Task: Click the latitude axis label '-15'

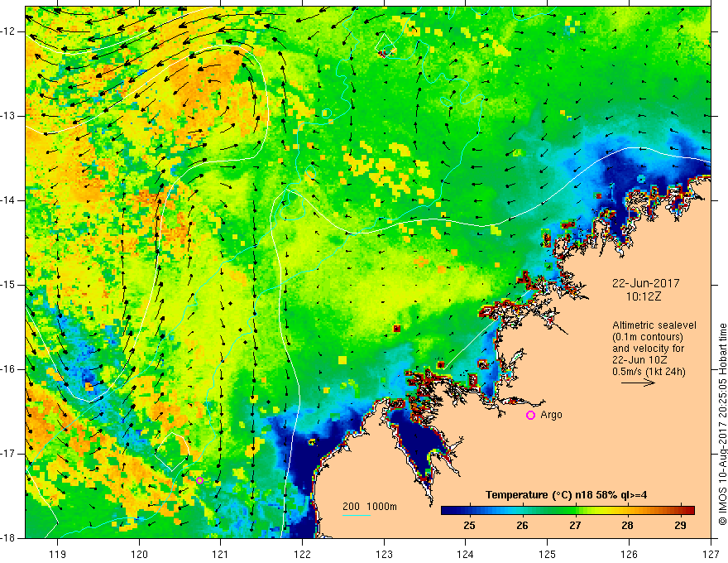Action: pos(9,285)
